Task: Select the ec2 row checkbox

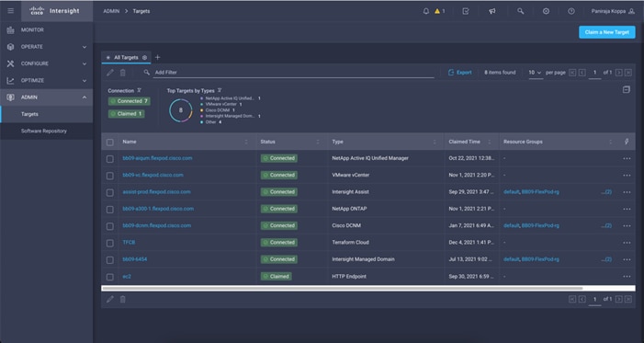Action: [x=109, y=277]
